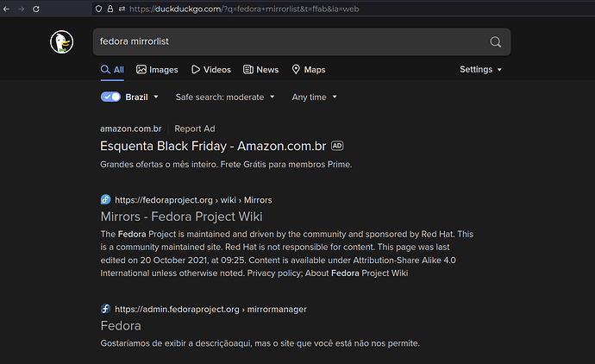Screen dimensions: 595x364
Task: Click the padlock site security icon
Action: click(110, 8)
